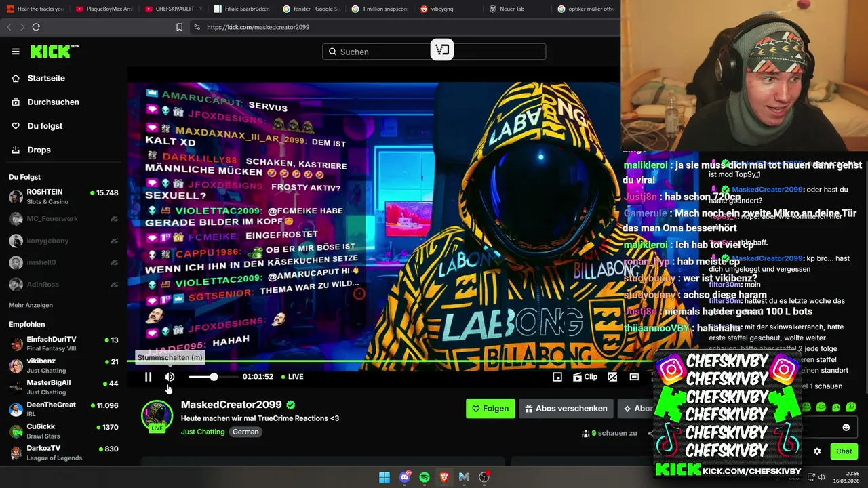
Task: Create a Clip of the stream
Action: (585, 377)
